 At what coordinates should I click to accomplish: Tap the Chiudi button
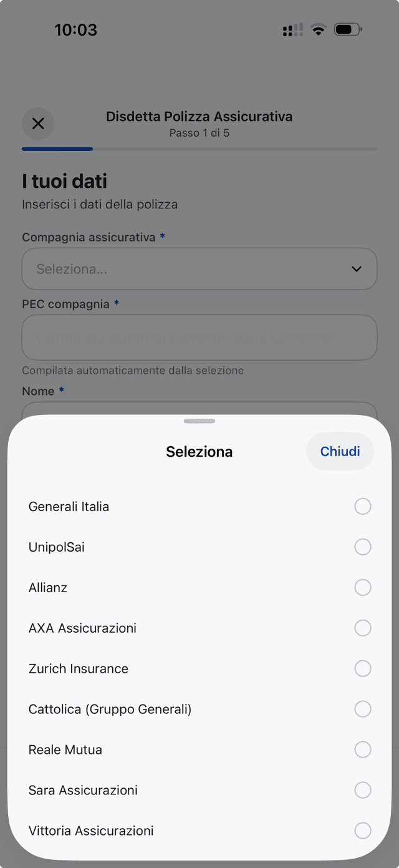coord(340,451)
